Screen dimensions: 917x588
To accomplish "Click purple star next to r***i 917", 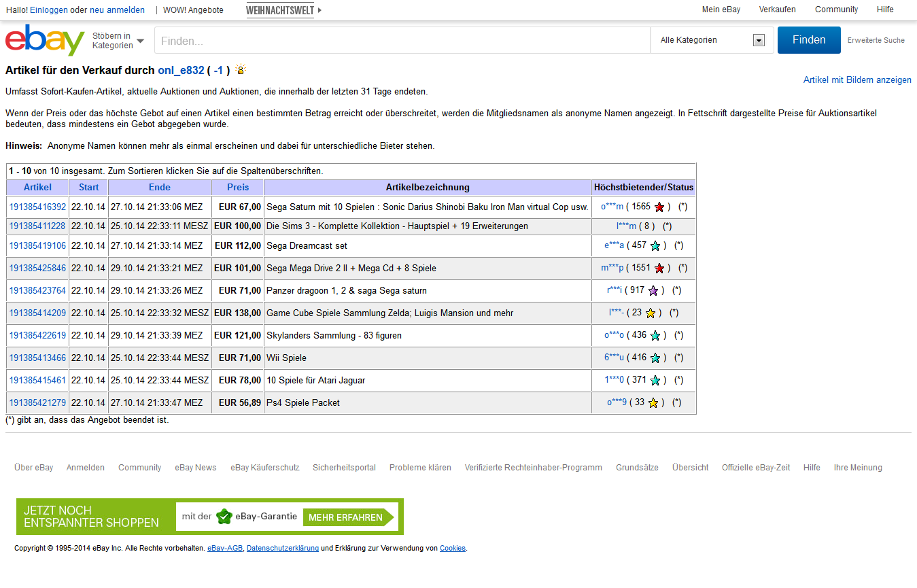I will tap(653, 291).
